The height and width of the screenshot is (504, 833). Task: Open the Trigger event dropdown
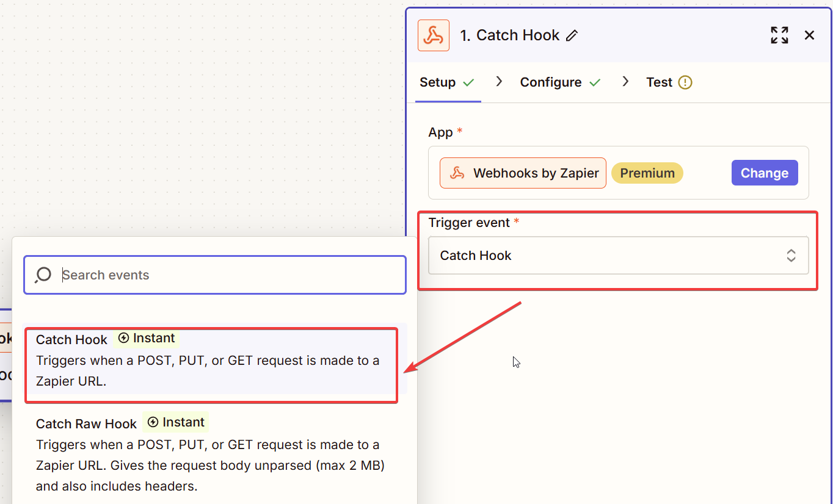coord(619,256)
